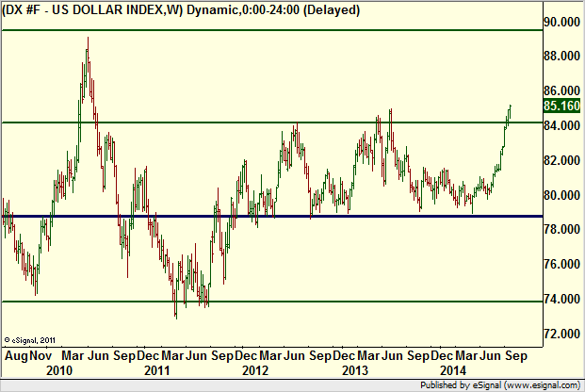Select the green horizontal line at 84.000
The width and height of the screenshot is (585, 392).
tap(272, 122)
